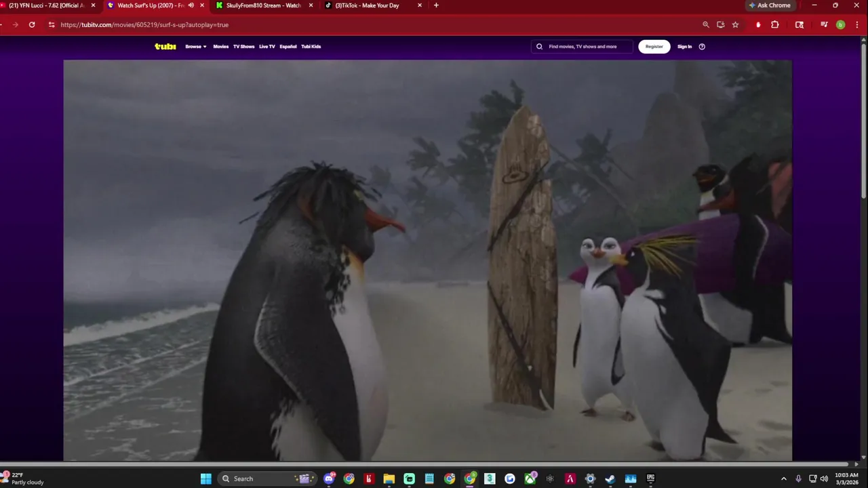Click the microphone tray icon
This screenshot has height=488, width=868.
click(x=799, y=479)
